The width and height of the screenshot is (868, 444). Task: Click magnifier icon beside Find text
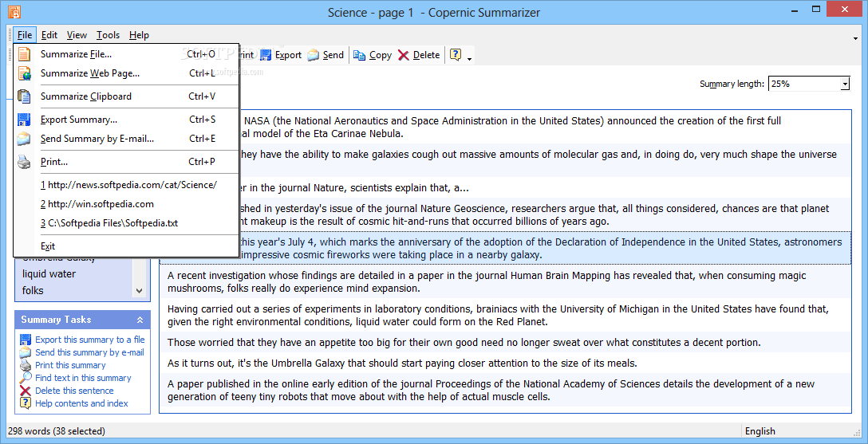[x=26, y=378]
